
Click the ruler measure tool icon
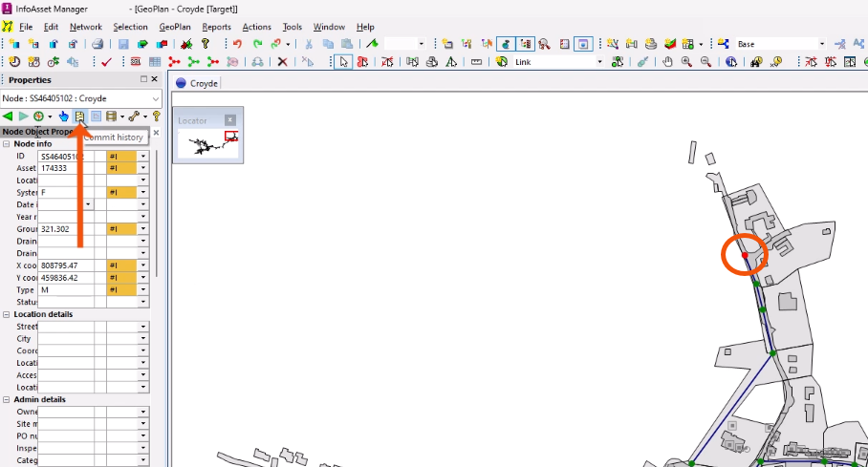(x=476, y=62)
